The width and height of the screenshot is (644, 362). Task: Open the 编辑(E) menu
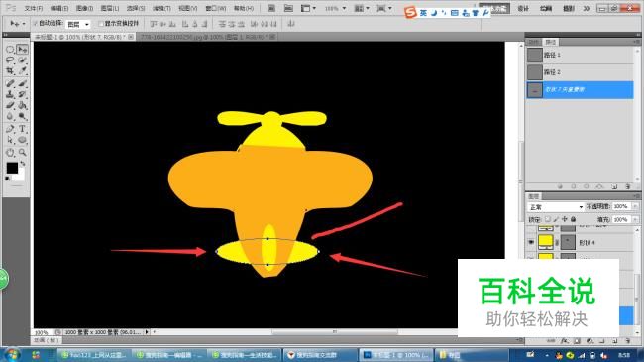(59, 8)
